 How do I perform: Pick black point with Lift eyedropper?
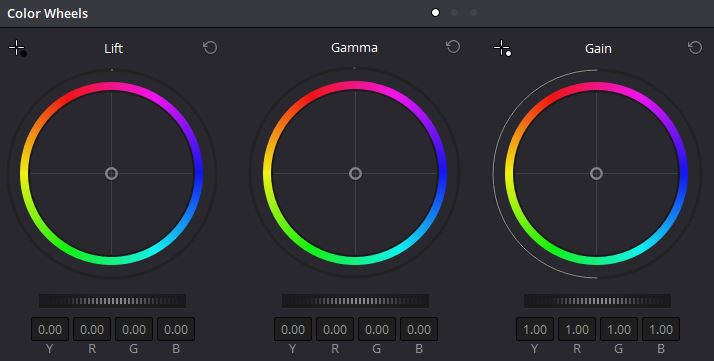tap(18, 48)
